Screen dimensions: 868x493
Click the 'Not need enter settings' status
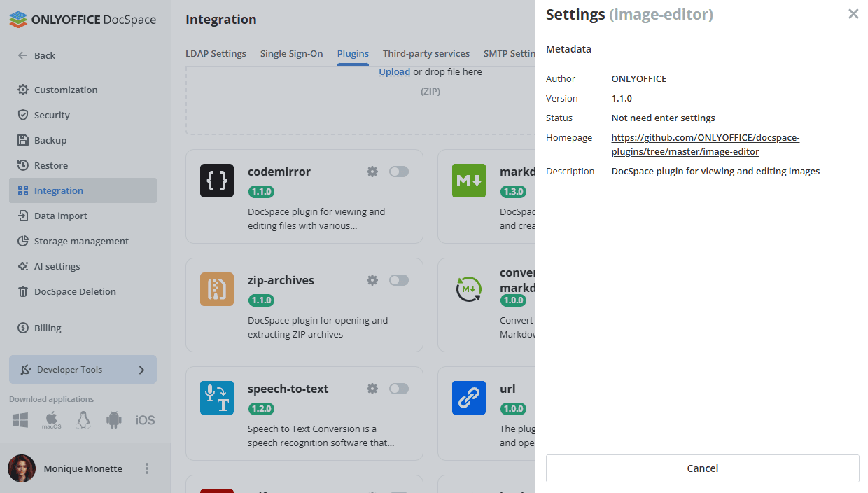[x=664, y=118]
